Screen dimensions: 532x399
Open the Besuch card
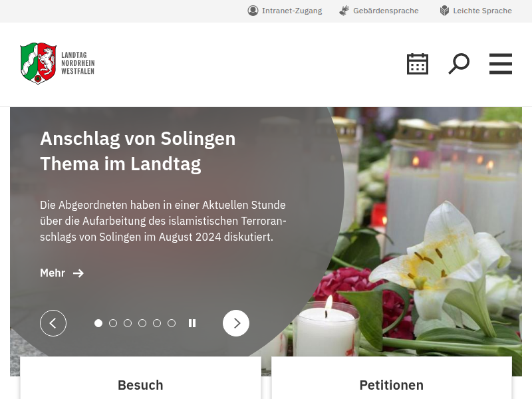140,378
